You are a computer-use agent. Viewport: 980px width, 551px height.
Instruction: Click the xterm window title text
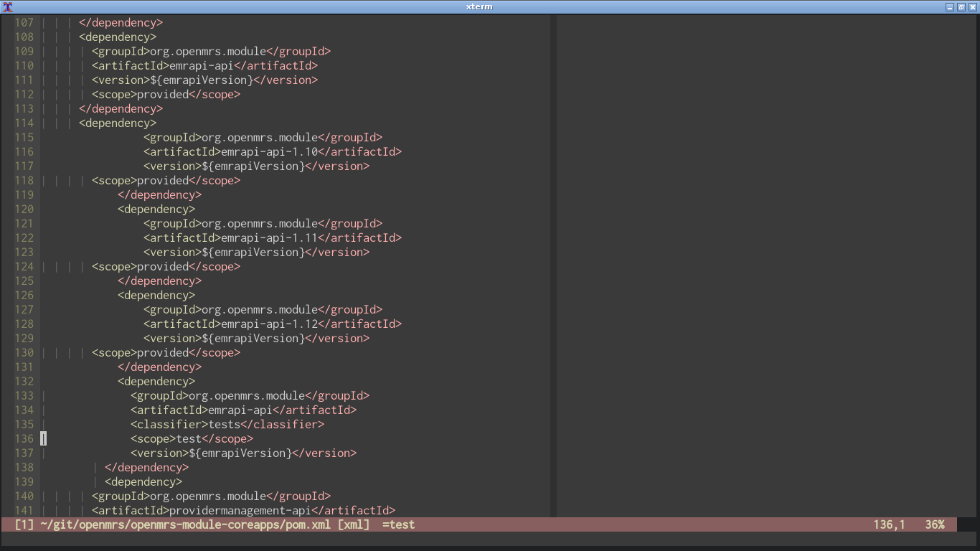pos(479,6)
